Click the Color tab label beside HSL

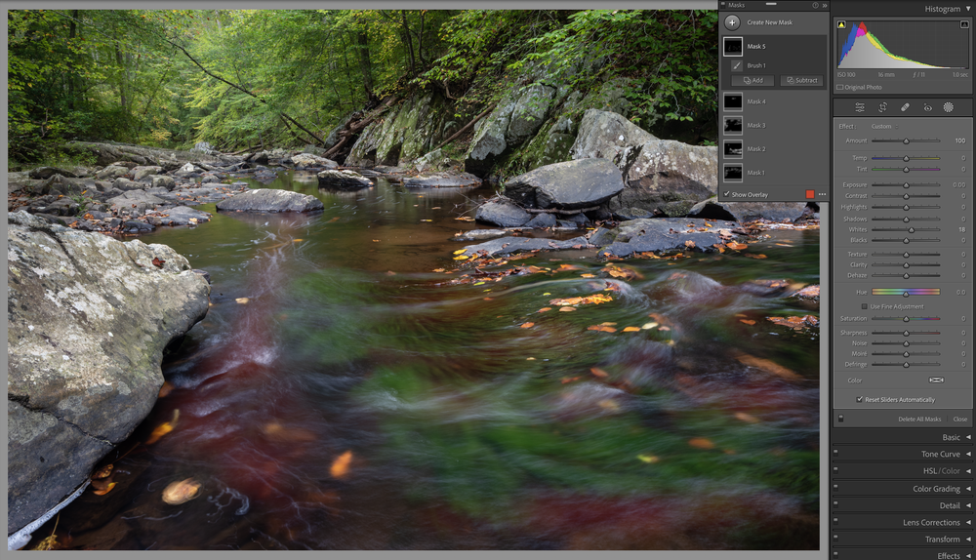950,471
